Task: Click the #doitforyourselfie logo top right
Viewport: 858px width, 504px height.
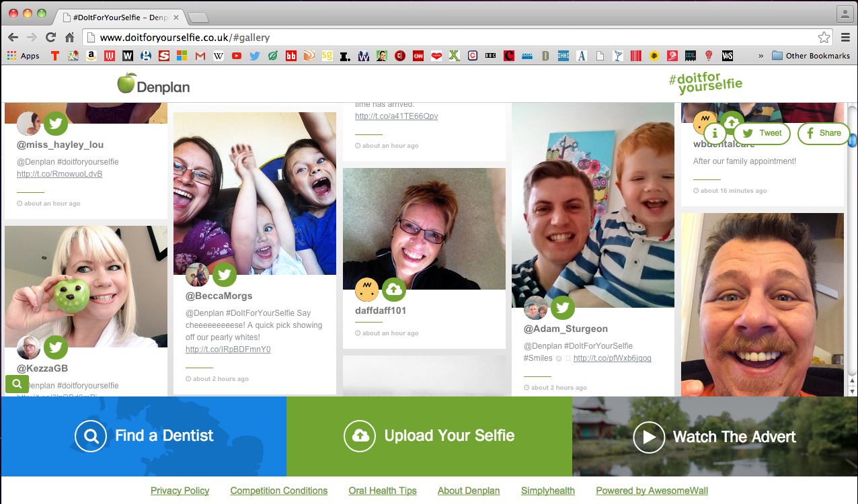Action: (x=705, y=82)
